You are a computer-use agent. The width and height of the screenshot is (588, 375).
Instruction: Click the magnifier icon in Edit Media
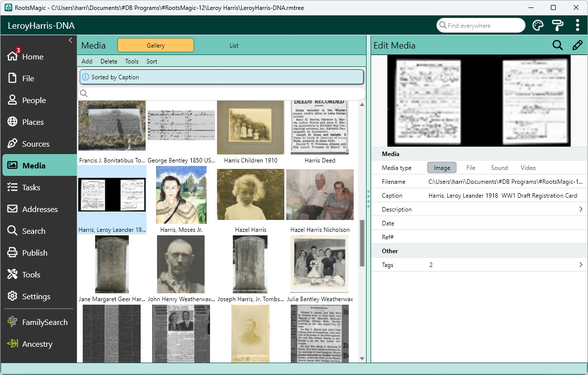point(558,46)
